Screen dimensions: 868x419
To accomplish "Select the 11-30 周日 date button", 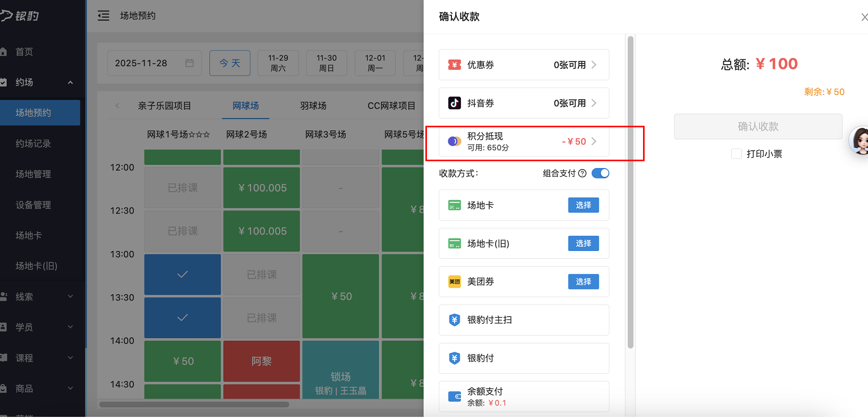I will 326,63.
